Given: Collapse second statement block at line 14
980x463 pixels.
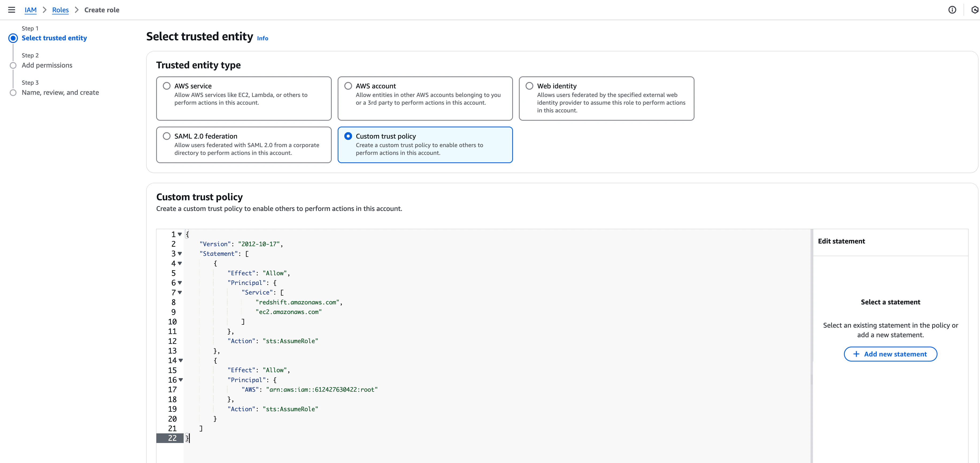Looking at the screenshot, I should tap(181, 360).
